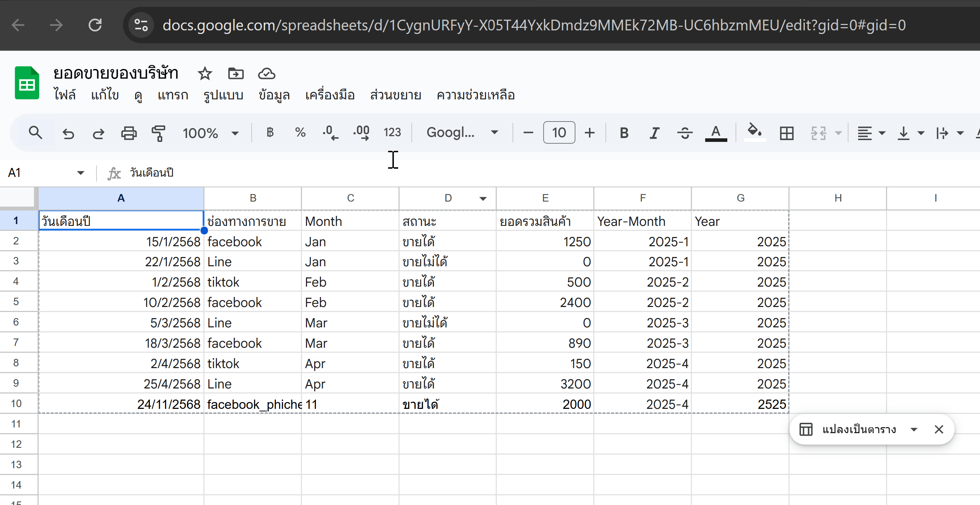Open search in the toolbar

(x=35, y=133)
